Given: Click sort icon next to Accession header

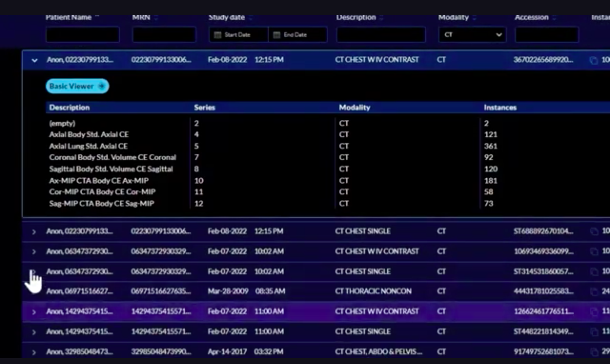Looking at the screenshot, I should 554,18.
